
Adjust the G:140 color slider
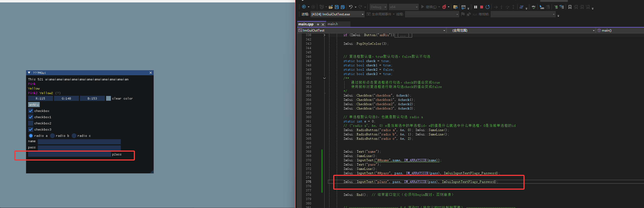click(66, 98)
